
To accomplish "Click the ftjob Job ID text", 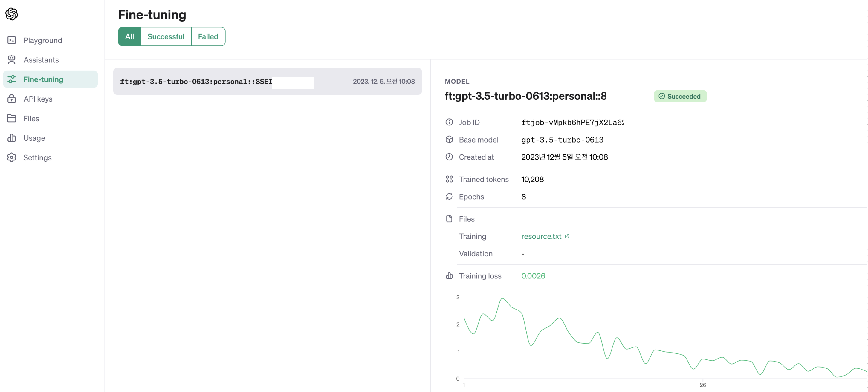I will pos(572,122).
